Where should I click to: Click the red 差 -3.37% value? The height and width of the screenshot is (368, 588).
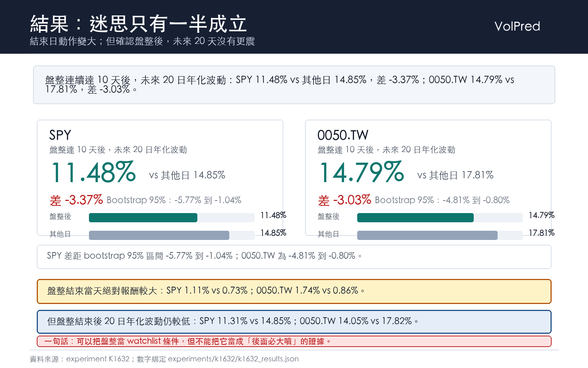click(x=76, y=200)
